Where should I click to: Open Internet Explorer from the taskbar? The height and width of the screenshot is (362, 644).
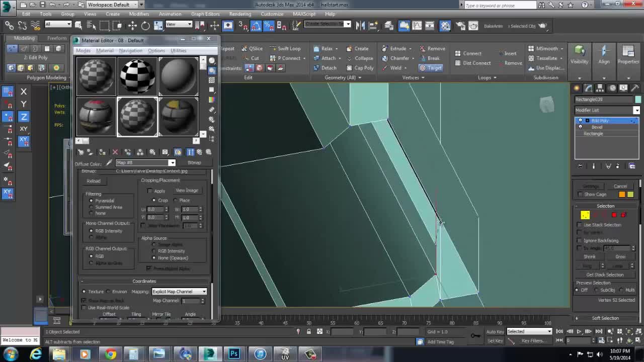pyautogui.click(x=36, y=354)
